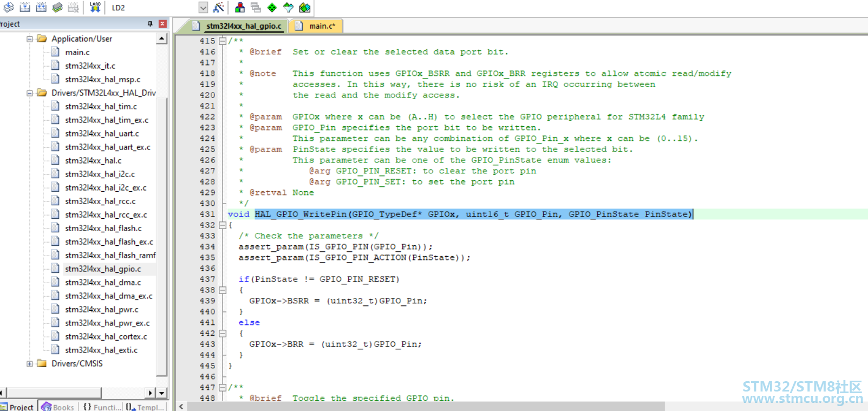Collapse comment block at line 447
Viewport: 868px width, 411px height.
click(223, 388)
